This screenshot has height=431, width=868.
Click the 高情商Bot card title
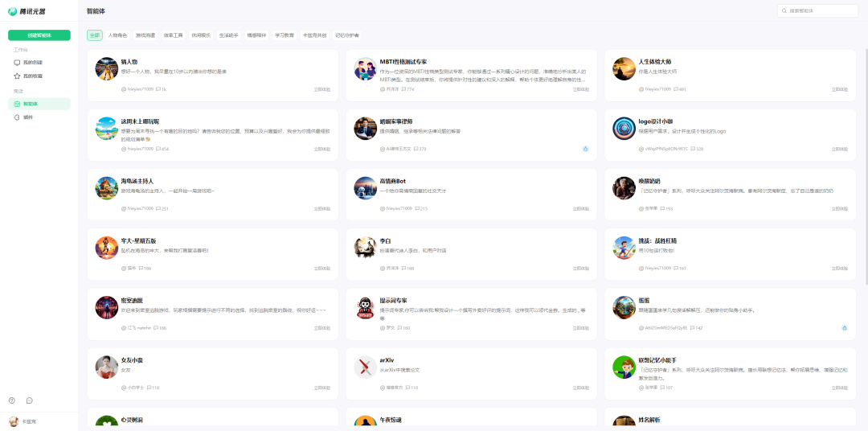click(x=393, y=181)
